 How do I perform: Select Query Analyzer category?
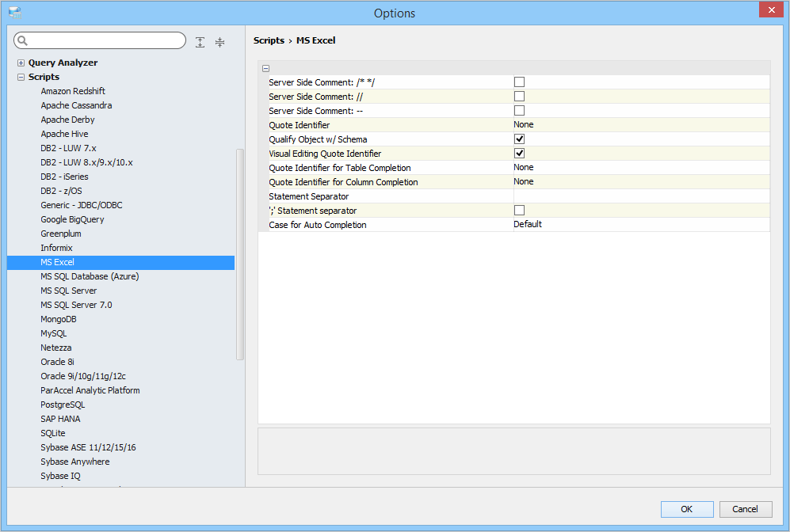click(x=63, y=63)
